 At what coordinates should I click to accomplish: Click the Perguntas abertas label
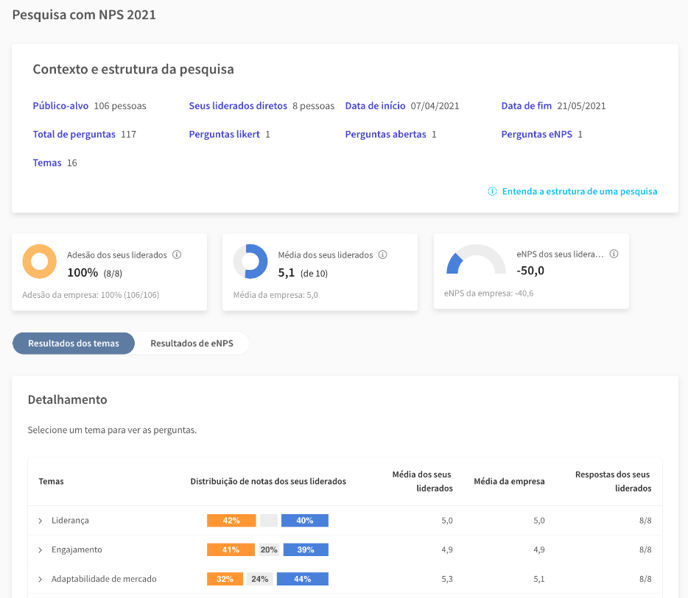click(386, 134)
